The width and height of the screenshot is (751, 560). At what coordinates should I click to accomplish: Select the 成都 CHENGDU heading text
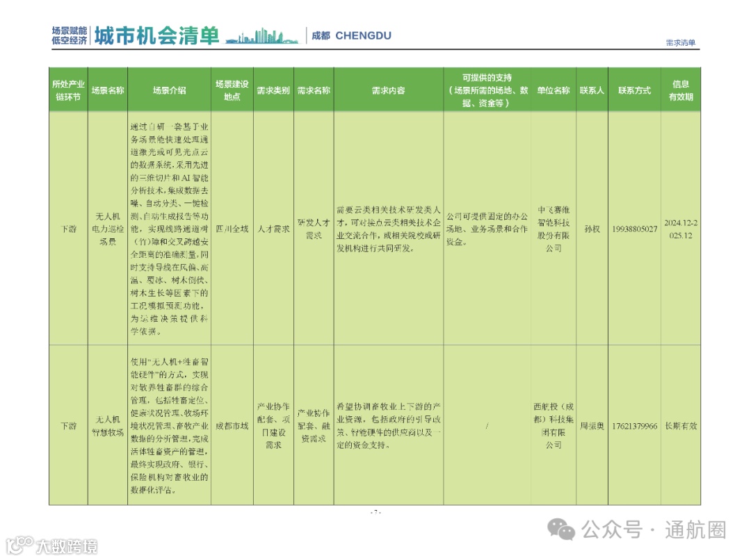(352, 35)
